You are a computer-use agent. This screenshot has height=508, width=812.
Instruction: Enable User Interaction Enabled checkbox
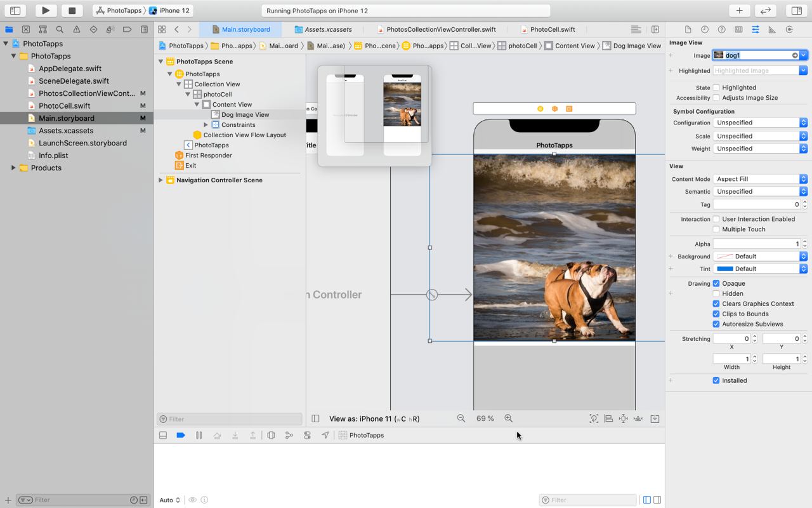(x=716, y=219)
